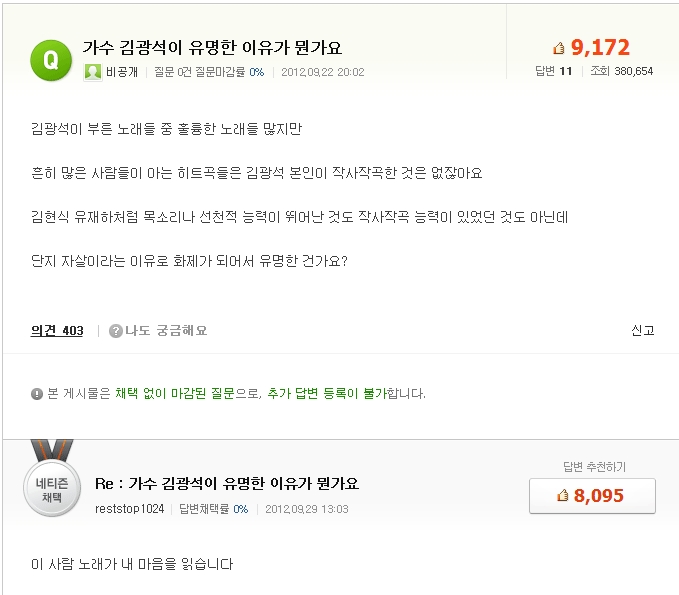
Task: Click the 답변채택률 0% percentage
Action: [x=241, y=509]
